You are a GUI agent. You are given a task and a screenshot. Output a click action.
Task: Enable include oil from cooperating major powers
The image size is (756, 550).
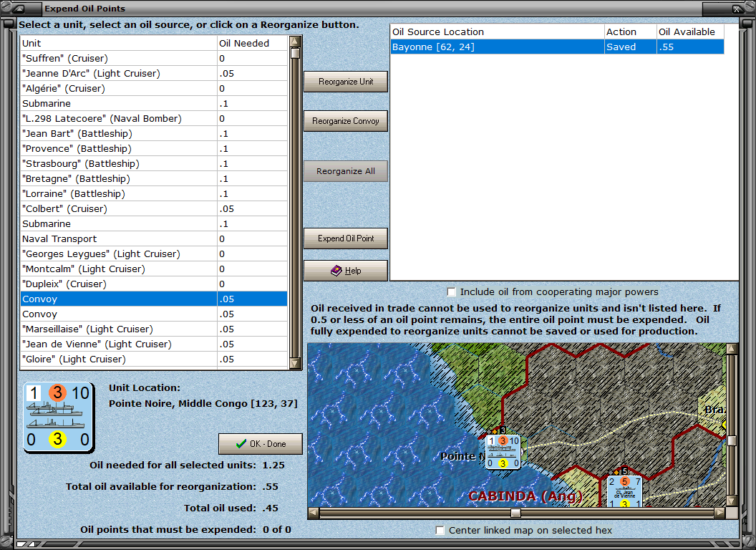click(x=451, y=292)
